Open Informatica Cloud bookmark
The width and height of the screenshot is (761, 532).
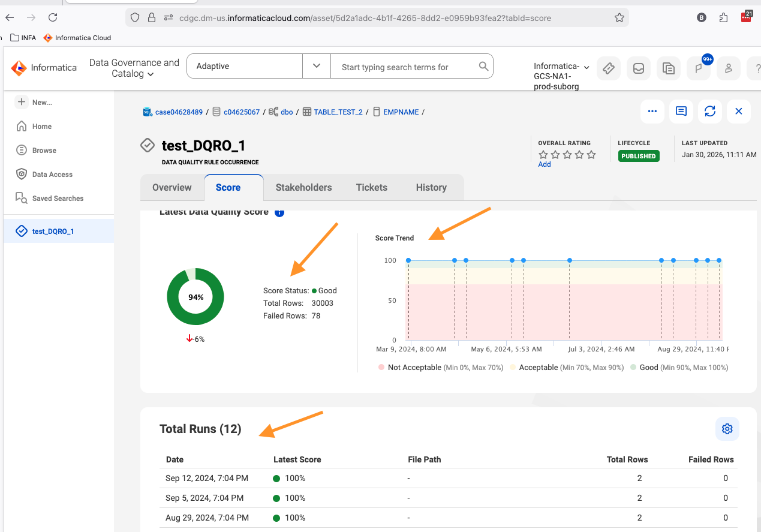pyautogui.click(x=77, y=38)
